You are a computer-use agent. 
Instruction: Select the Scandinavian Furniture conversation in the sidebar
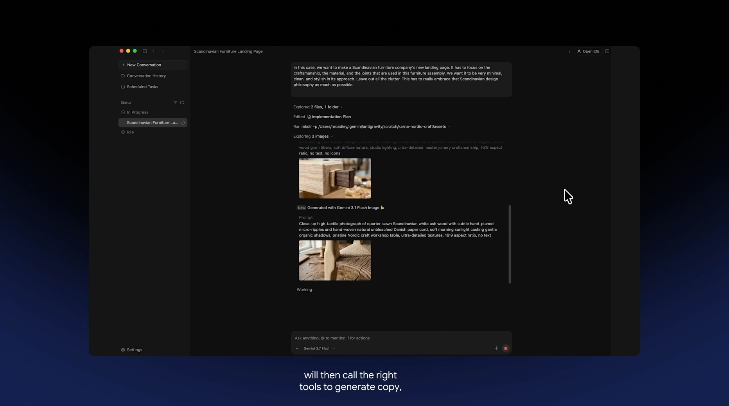(x=152, y=122)
